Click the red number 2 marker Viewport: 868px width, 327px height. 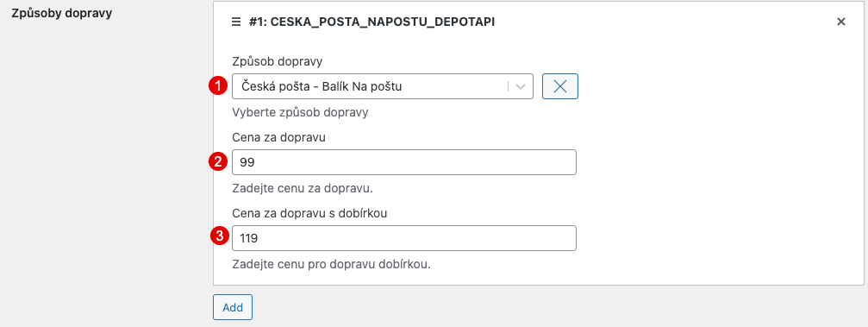219,162
